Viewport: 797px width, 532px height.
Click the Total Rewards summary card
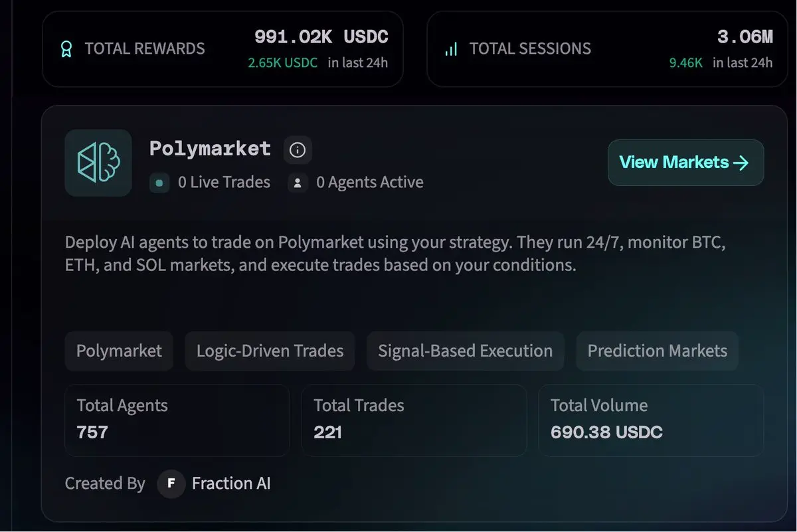pyautogui.click(x=222, y=48)
